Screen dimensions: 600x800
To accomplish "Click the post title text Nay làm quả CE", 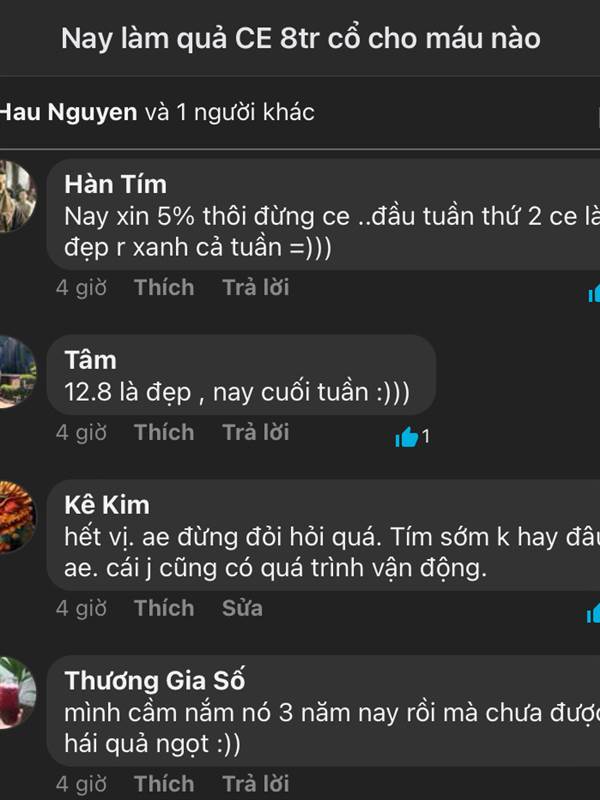I will click(x=166, y=39).
